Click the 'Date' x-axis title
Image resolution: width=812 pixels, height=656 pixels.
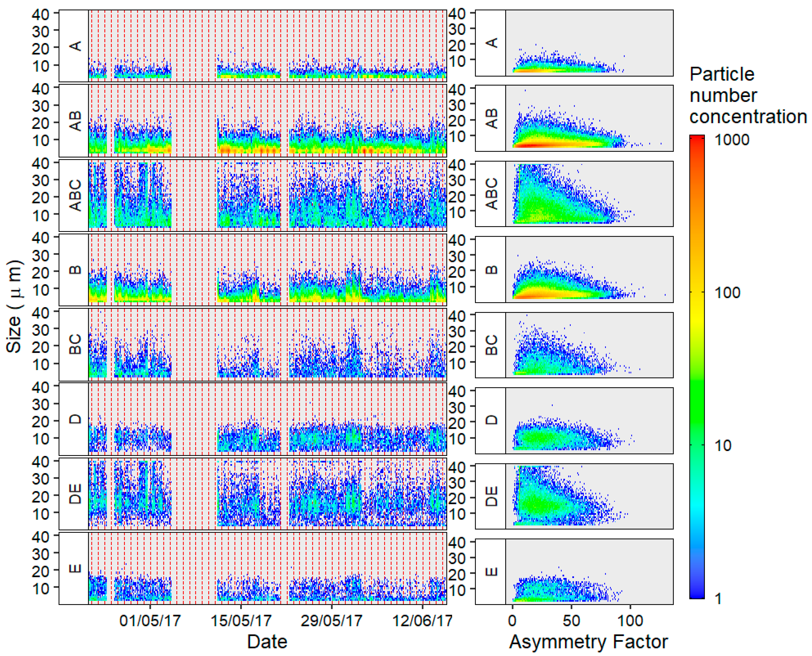point(267,642)
